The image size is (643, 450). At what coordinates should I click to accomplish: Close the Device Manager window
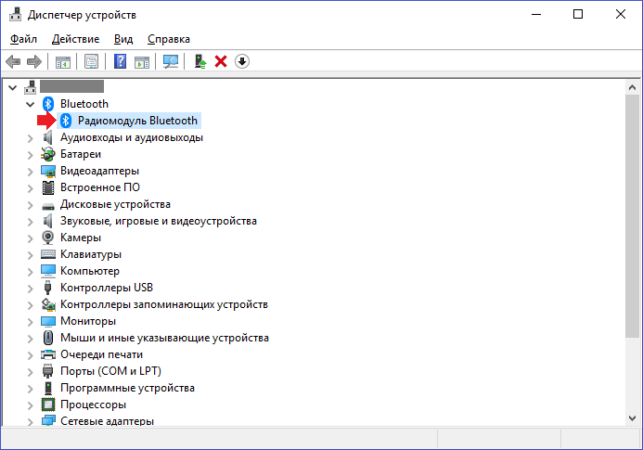[620, 14]
